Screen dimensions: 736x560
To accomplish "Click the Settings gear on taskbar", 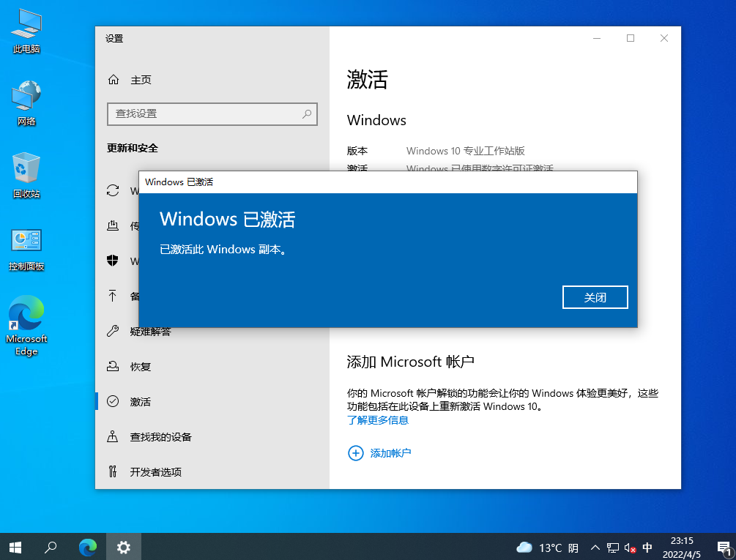I will [x=124, y=547].
